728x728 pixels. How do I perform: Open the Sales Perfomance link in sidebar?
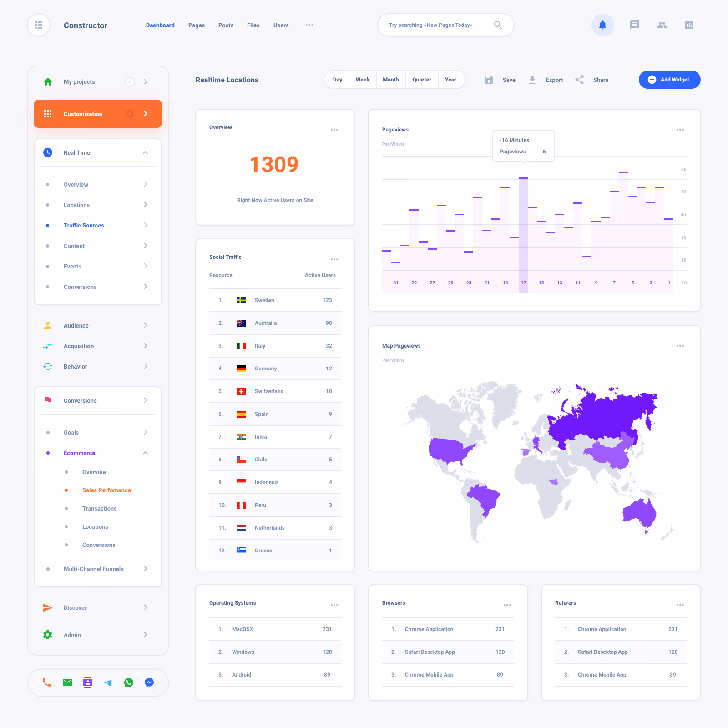[x=106, y=490]
